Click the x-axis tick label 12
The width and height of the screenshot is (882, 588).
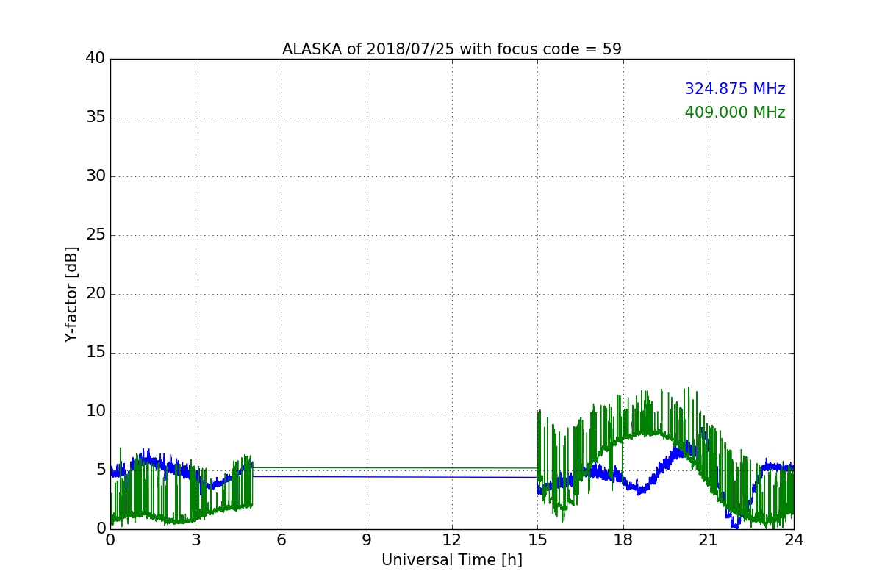[452, 540]
